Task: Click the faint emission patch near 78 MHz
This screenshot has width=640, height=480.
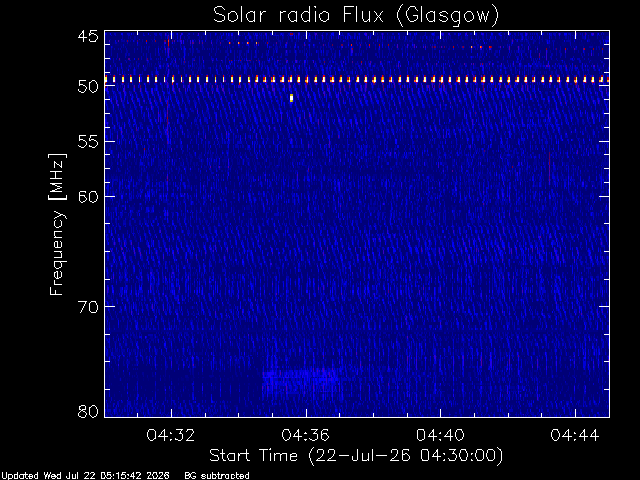Action: 304,382
